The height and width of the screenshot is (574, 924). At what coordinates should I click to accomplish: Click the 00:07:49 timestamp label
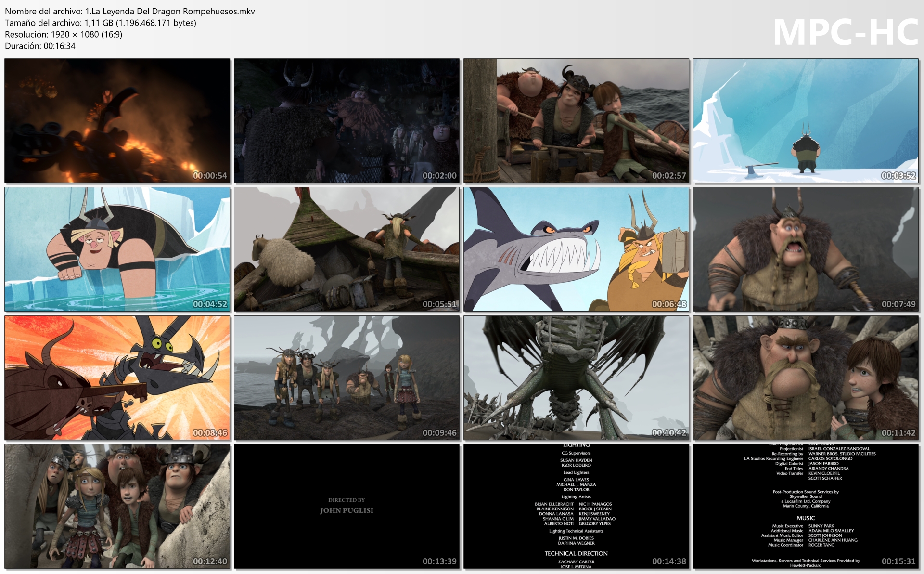point(898,304)
